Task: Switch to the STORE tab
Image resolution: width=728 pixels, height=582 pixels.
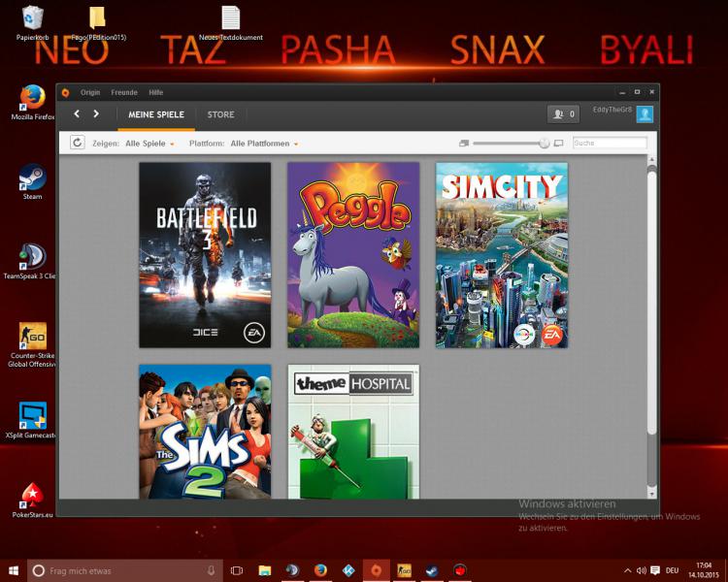Action: click(x=220, y=114)
